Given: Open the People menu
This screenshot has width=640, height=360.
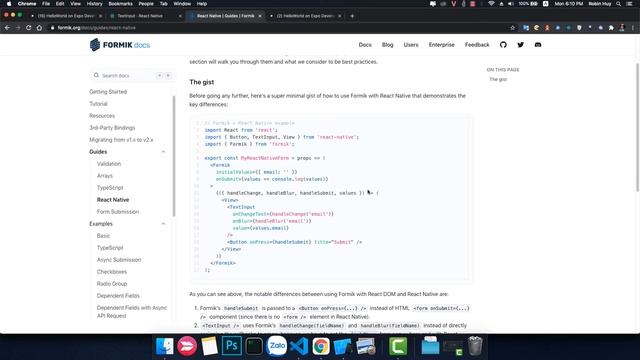Looking at the screenshot, I should click(146, 4).
